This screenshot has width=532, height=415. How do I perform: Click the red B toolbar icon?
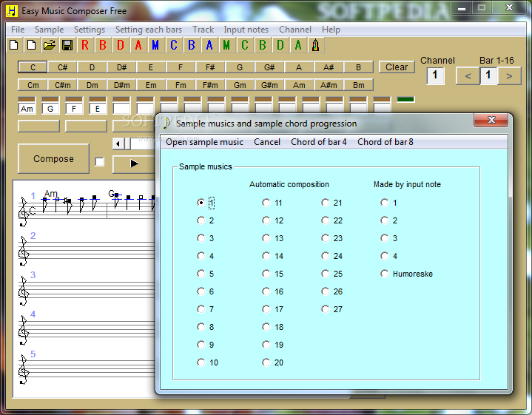[103, 45]
